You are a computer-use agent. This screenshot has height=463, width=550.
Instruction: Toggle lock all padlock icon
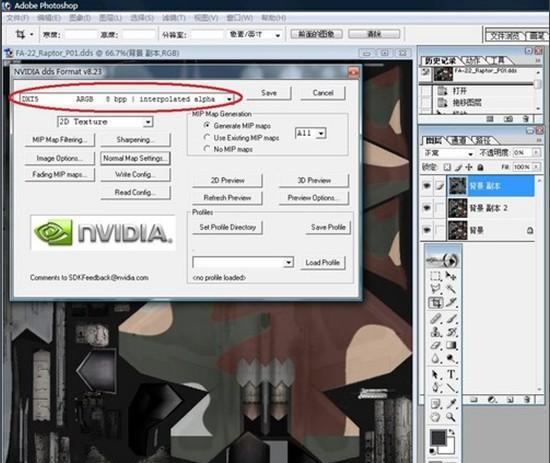(480, 167)
